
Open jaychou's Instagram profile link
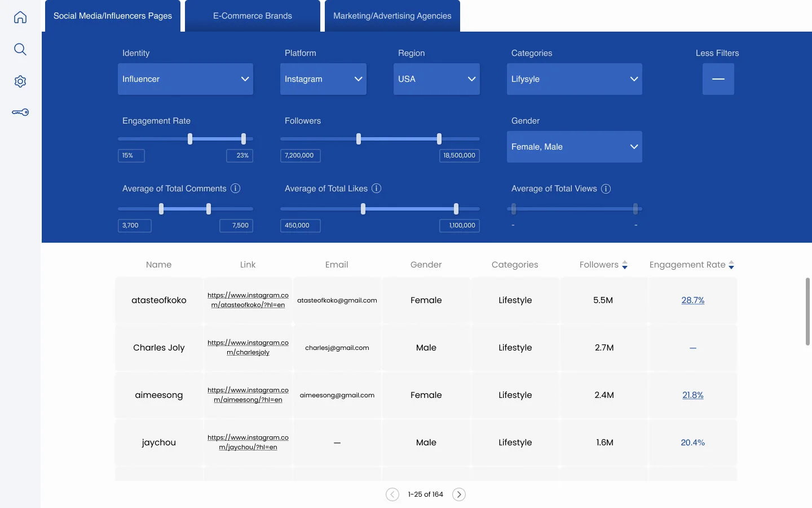(x=248, y=443)
